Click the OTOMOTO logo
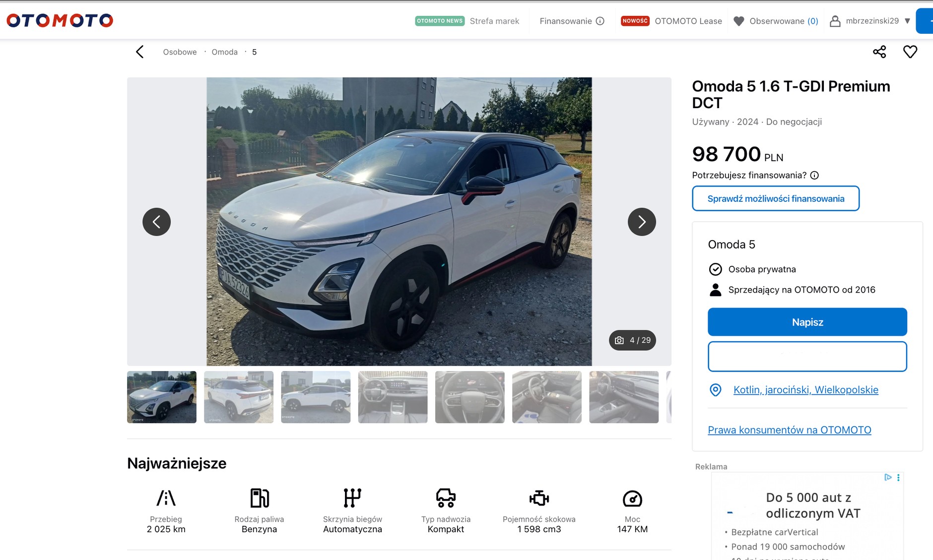 (60, 20)
